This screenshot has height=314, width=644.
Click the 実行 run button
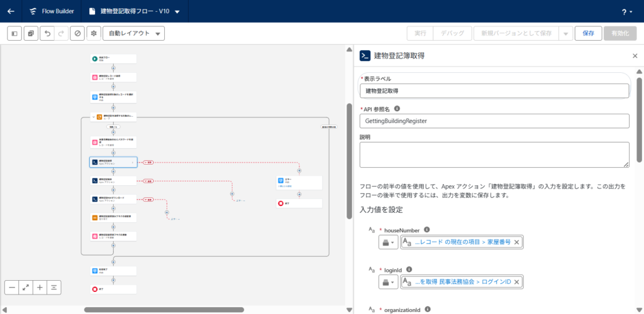[419, 34]
